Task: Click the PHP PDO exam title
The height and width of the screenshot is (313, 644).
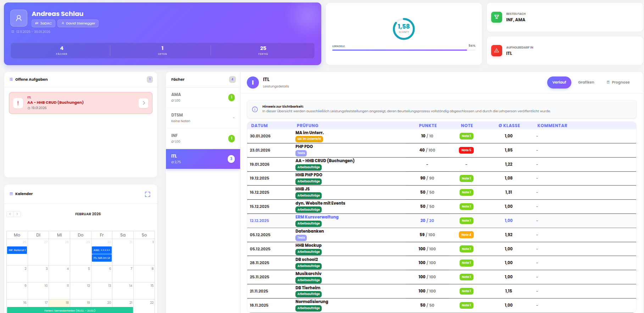Action: pos(304,147)
